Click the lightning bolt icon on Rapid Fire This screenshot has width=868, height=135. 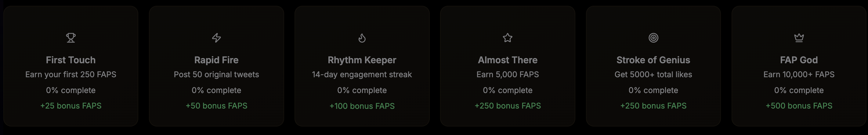216,38
